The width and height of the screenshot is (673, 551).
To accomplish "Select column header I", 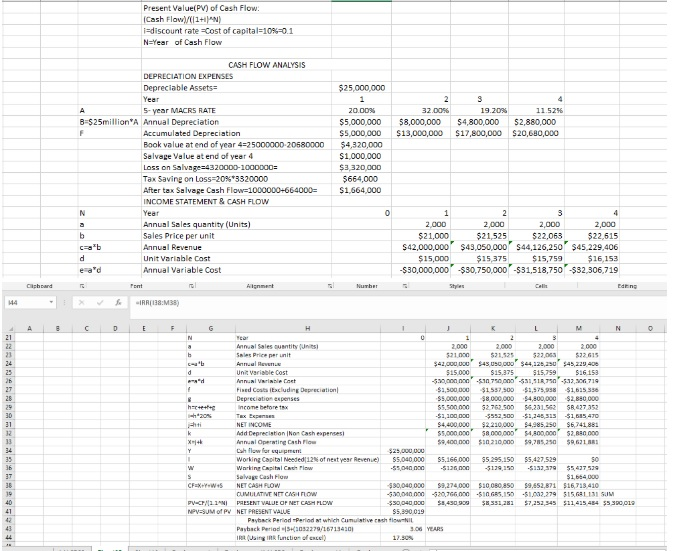I will [403, 329].
